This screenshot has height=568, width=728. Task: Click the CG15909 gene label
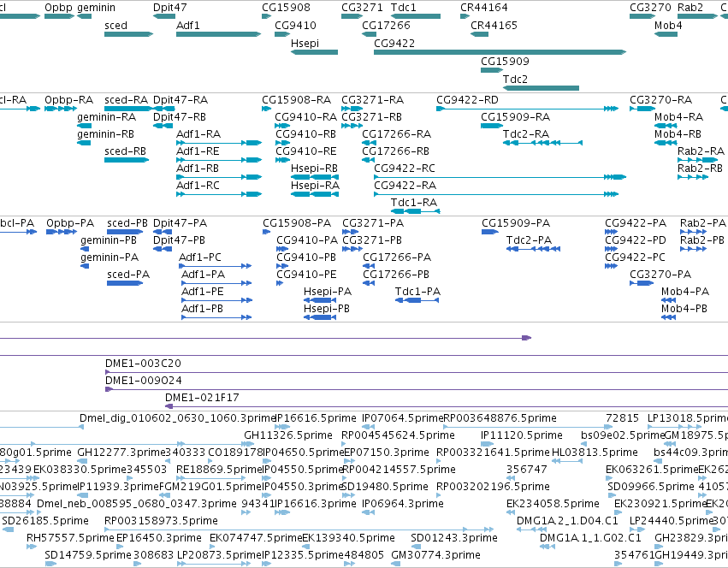click(505, 61)
